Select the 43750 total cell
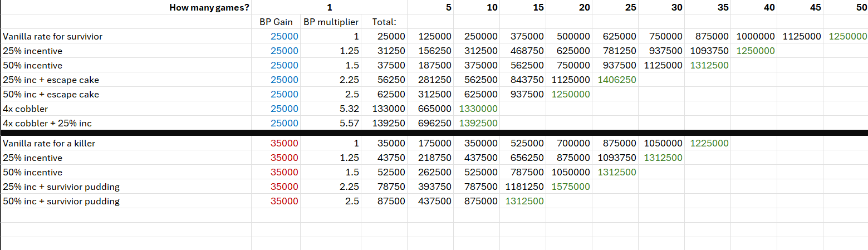This screenshot has width=868, height=250. point(384,158)
